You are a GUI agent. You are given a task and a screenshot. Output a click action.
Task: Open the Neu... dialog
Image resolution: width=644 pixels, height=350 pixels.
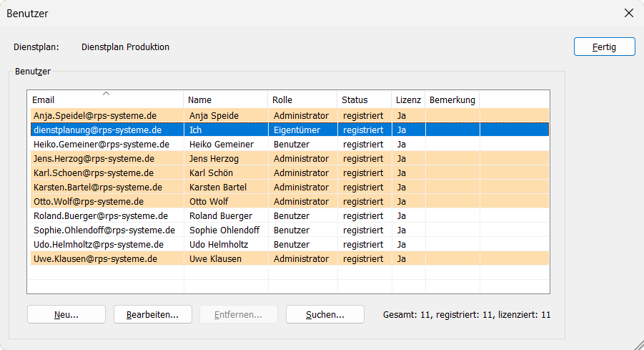66,315
